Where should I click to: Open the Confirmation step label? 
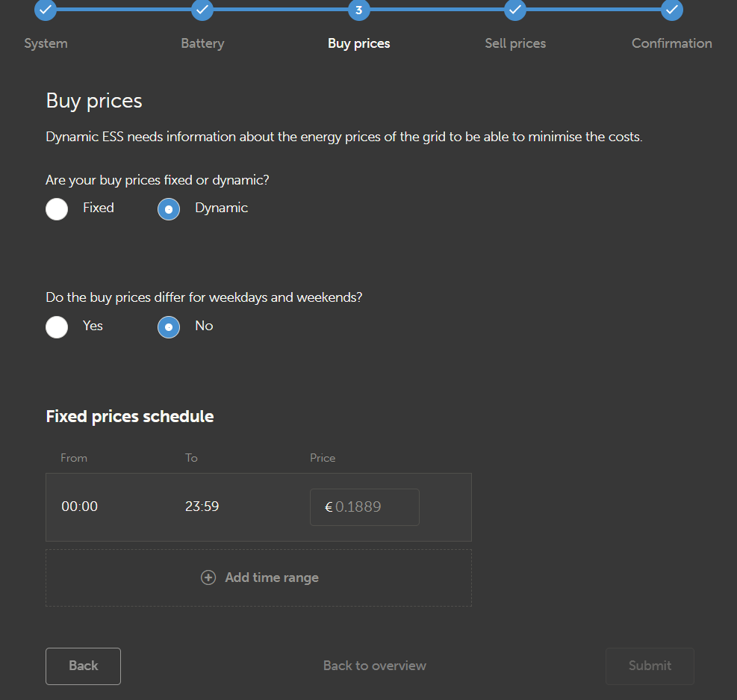click(671, 43)
